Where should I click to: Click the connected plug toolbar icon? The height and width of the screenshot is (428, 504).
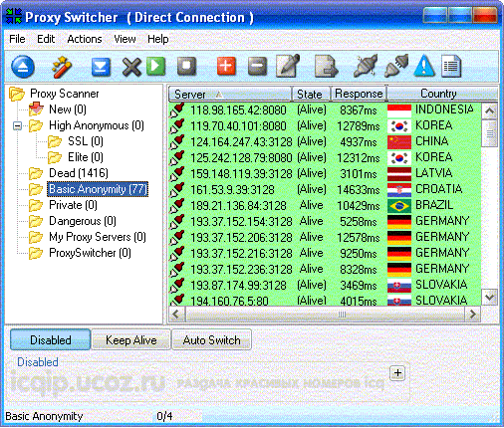[366, 66]
